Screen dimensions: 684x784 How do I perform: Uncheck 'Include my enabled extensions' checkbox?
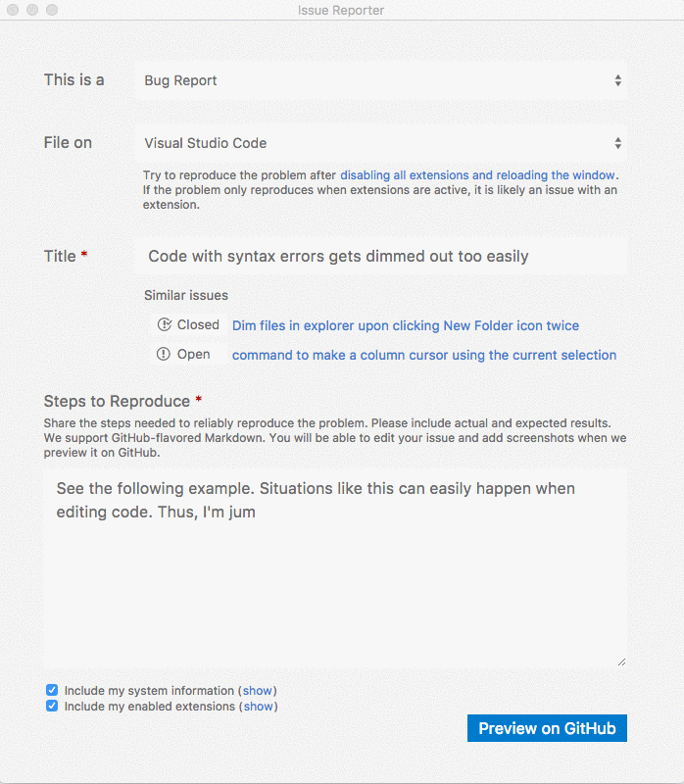[52, 706]
